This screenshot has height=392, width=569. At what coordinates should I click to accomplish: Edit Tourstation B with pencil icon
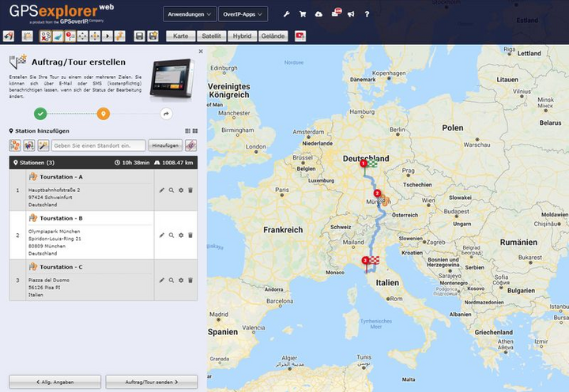162,236
